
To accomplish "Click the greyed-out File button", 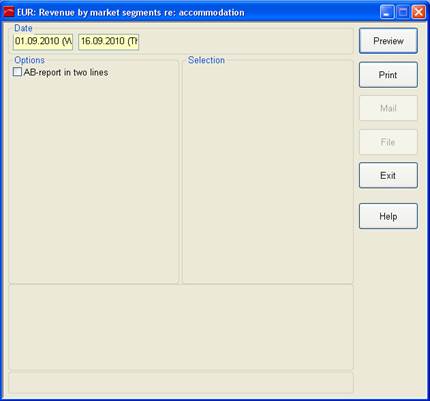I will click(388, 142).
